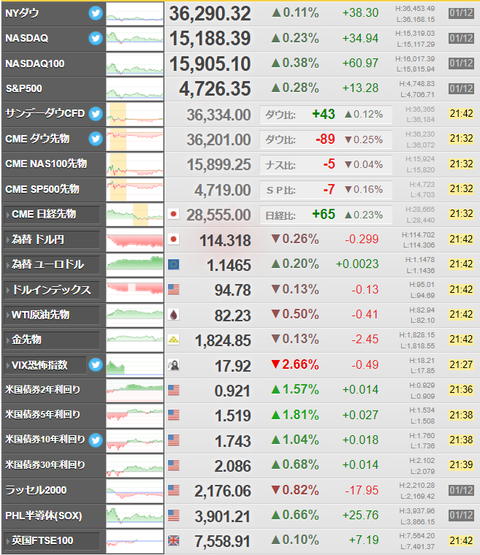
Task: Click the US flag in 米国債券5年利回り row
Action: pyautogui.click(x=173, y=415)
